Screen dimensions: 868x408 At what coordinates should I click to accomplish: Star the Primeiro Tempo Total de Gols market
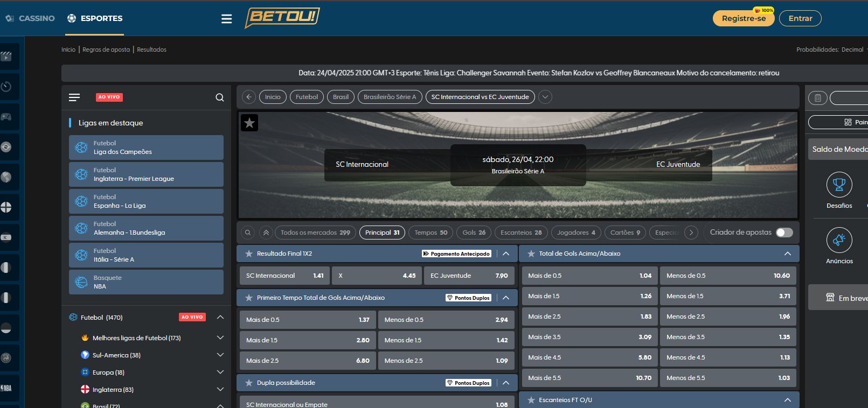click(x=249, y=298)
